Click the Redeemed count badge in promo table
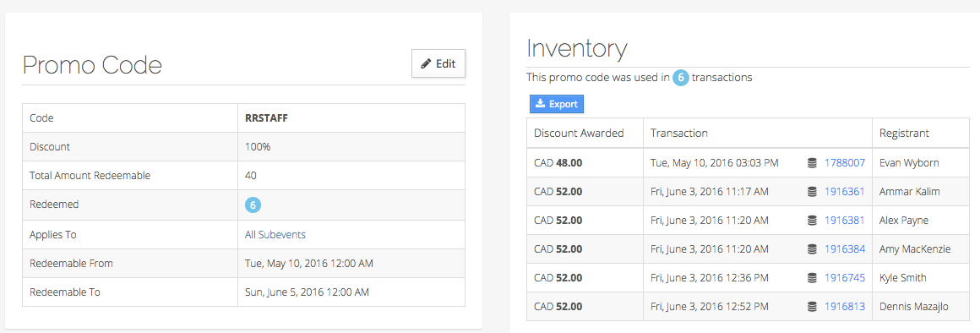The width and height of the screenshot is (980, 333). pos(253,205)
